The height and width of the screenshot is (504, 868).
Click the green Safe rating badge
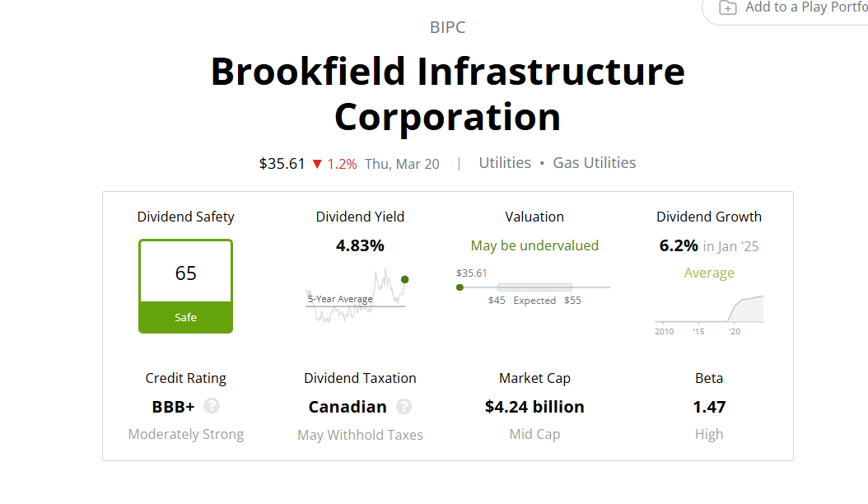(x=185, y=317)
